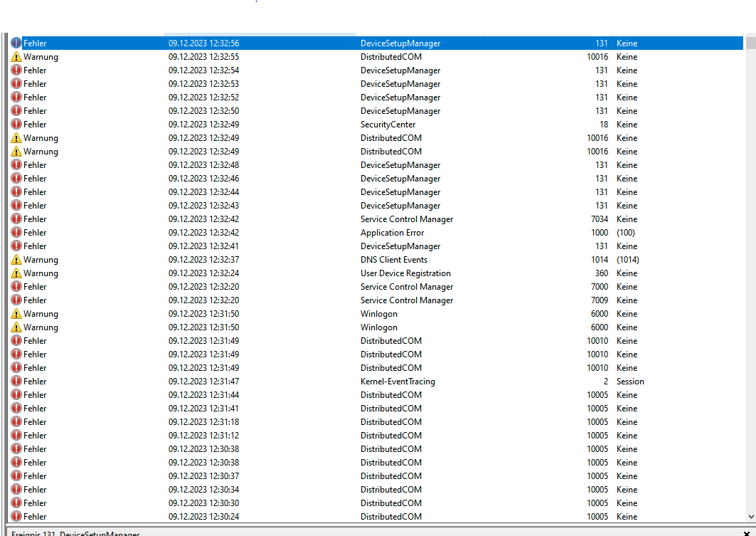Click event ID 360 cell

coord(601,273)
